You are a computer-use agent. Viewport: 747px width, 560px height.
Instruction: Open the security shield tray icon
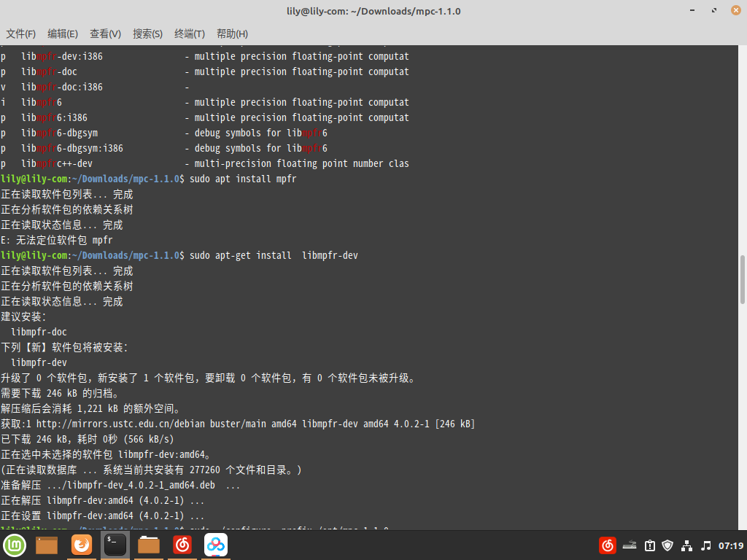click(x=667, y=545)
